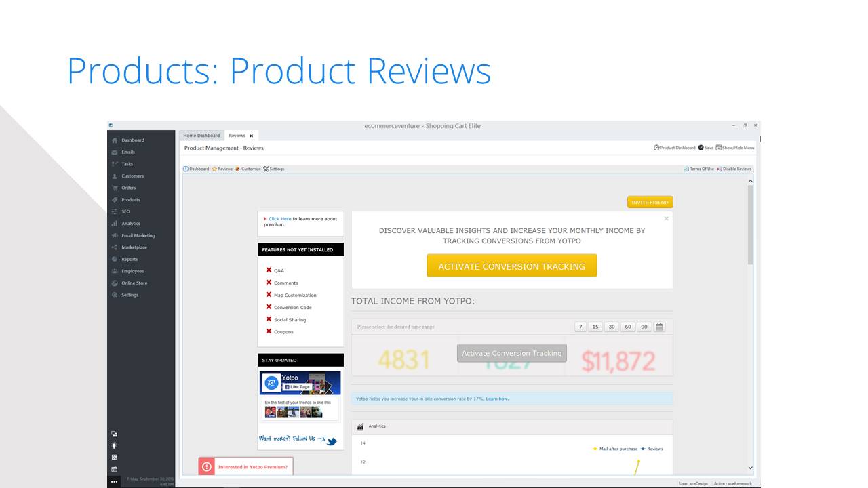Viewport: 868px width, 488px height.
Task: Close the Reviews tab
Action: (252, 136)
